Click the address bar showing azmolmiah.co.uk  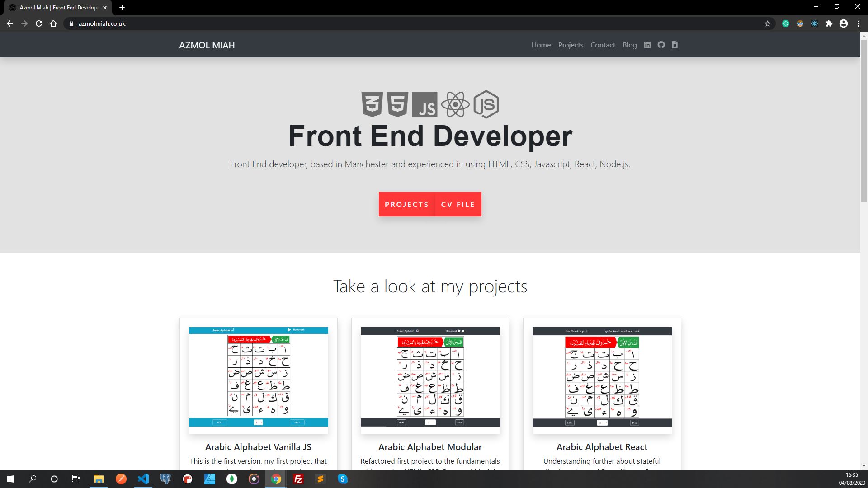click(101, 23)
